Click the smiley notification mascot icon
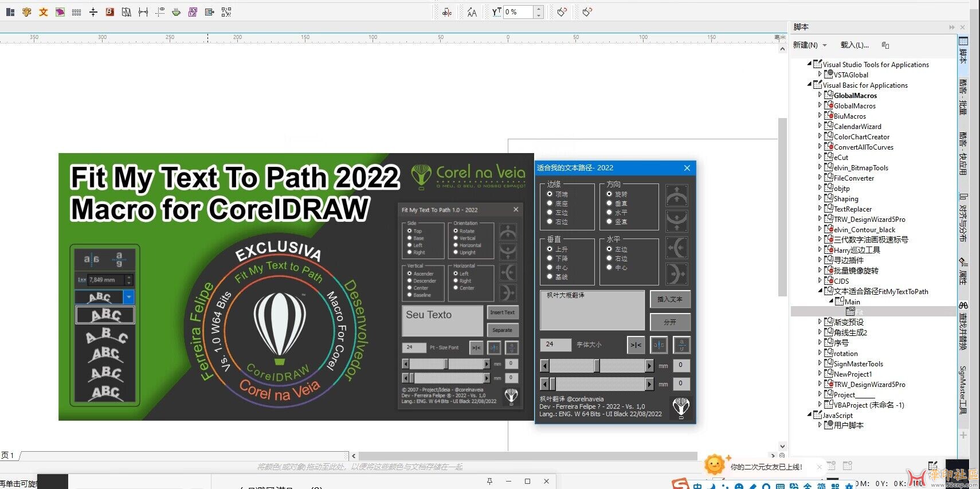The image size is (980, 489). [715, 464]
